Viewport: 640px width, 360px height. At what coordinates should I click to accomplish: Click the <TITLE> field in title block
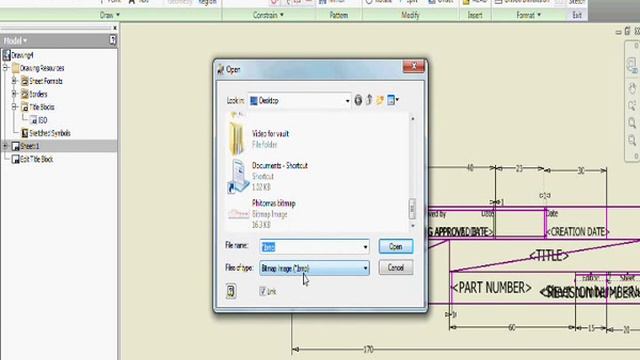tap(549, 256)
